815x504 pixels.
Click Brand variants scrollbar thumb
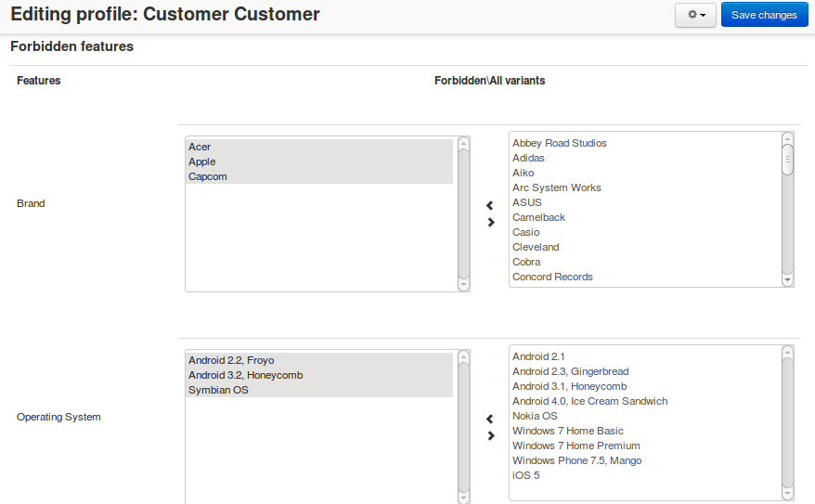(x=787, y=160)
